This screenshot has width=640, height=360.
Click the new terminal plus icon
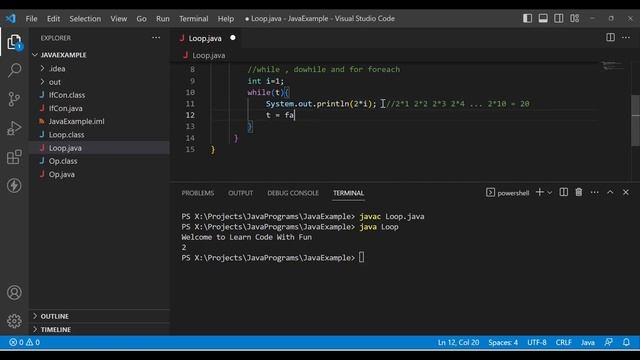pos(540,192)
